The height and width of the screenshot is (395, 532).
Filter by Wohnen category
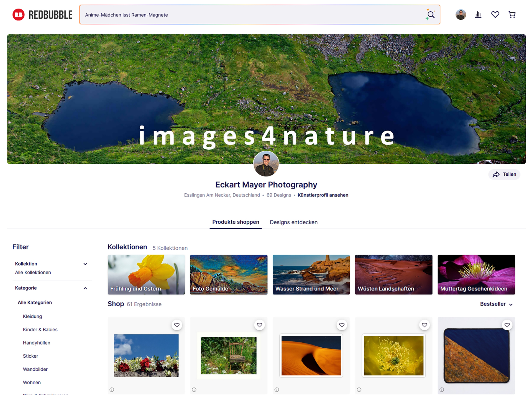(32, 383)
